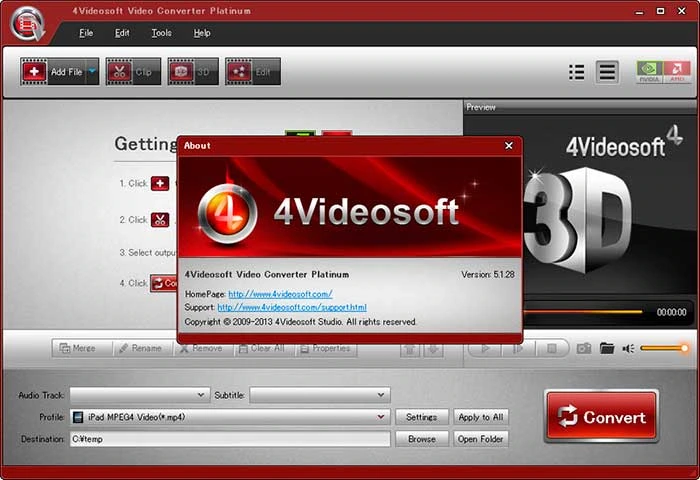The width and height of the screenshot is (700, 480).
Task: Click the preview progress seek bar
Action: click(x=583, y=312)
